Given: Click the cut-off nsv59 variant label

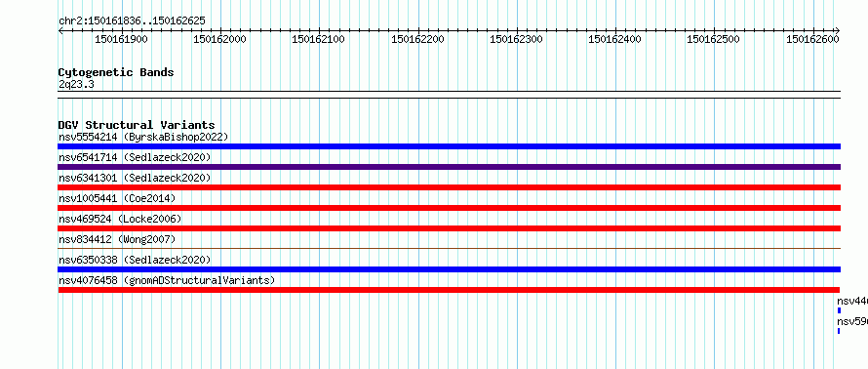Looking at the screenshot, I should coord(852,321).
